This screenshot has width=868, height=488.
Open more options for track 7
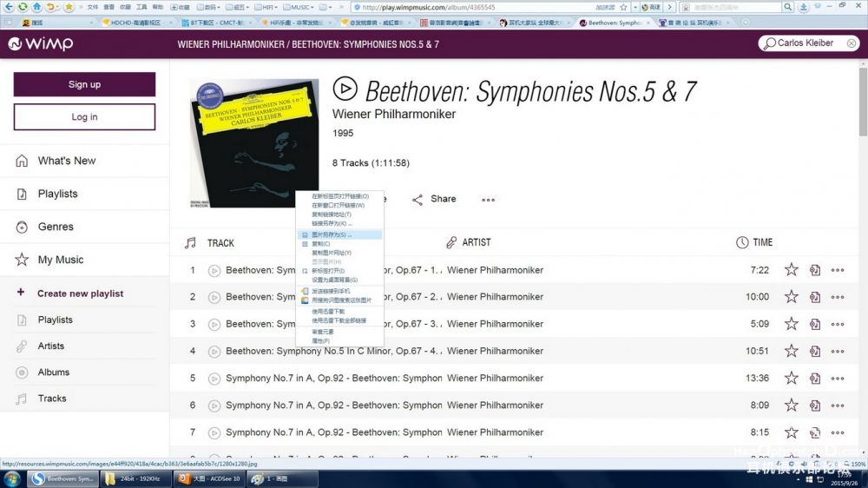[x=838, y=432]
